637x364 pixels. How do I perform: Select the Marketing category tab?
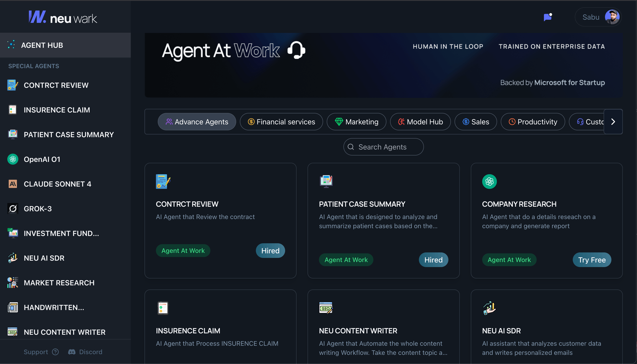point(356,122)
